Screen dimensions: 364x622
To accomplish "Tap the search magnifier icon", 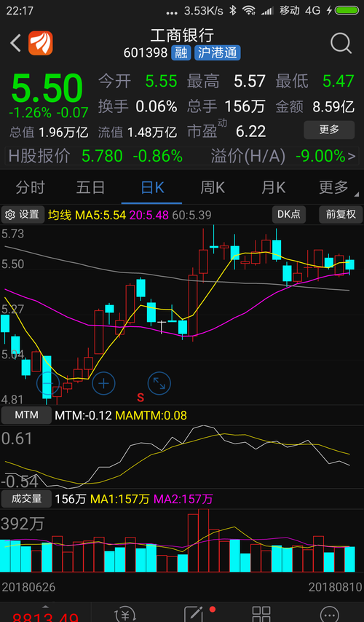I will [x=341, y=43].
